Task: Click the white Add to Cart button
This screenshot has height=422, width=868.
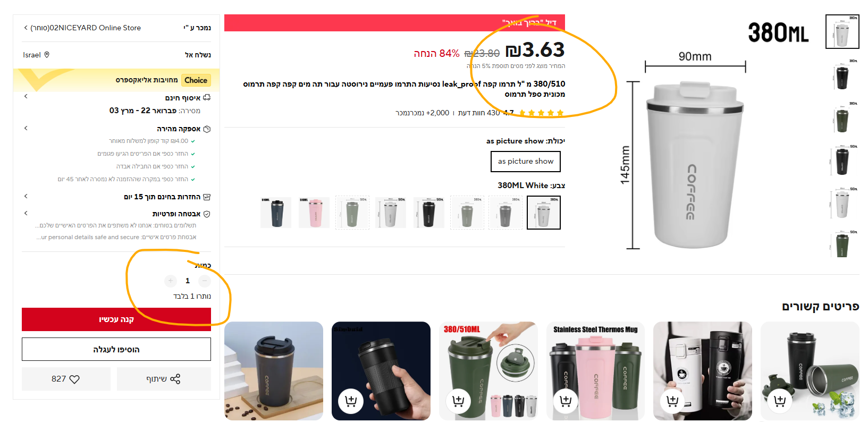Action: 116,349
